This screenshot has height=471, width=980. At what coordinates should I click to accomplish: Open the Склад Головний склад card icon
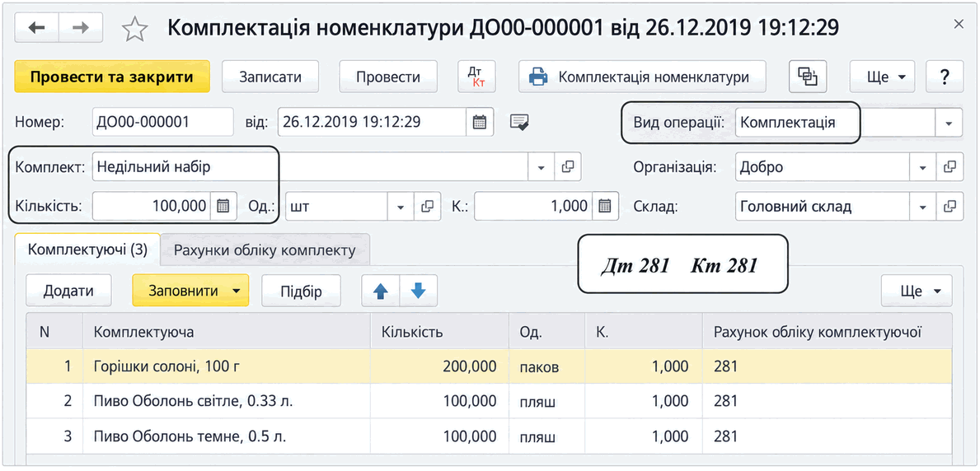(x=950, y=206)
